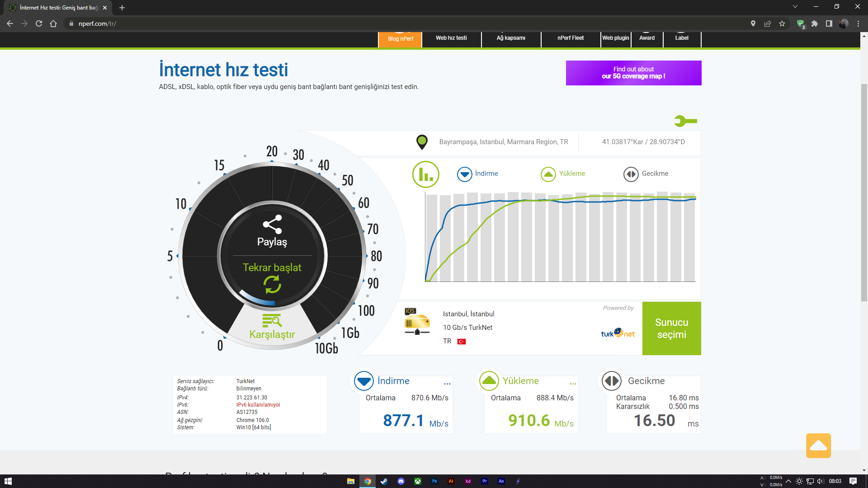Image resolution: width=868 pixels, height=488 pixels.
Task: Open Chrome three-dot menu
Action: [858, 23]
